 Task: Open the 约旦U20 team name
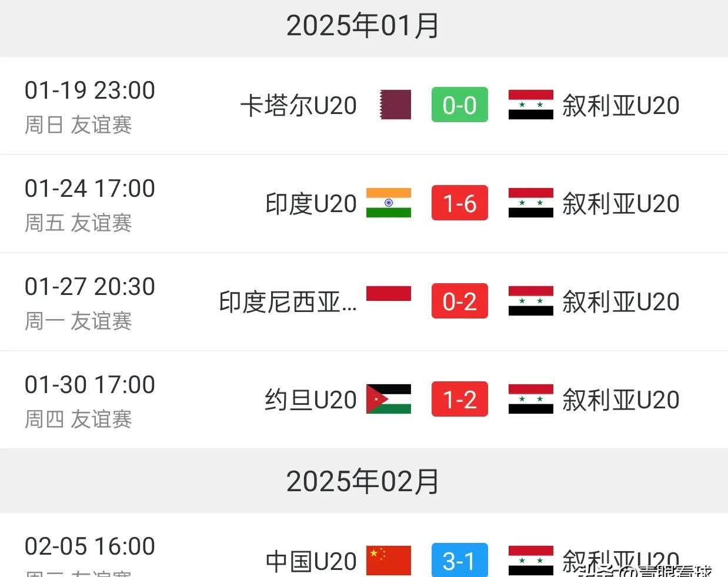click(x=310, y=400)
